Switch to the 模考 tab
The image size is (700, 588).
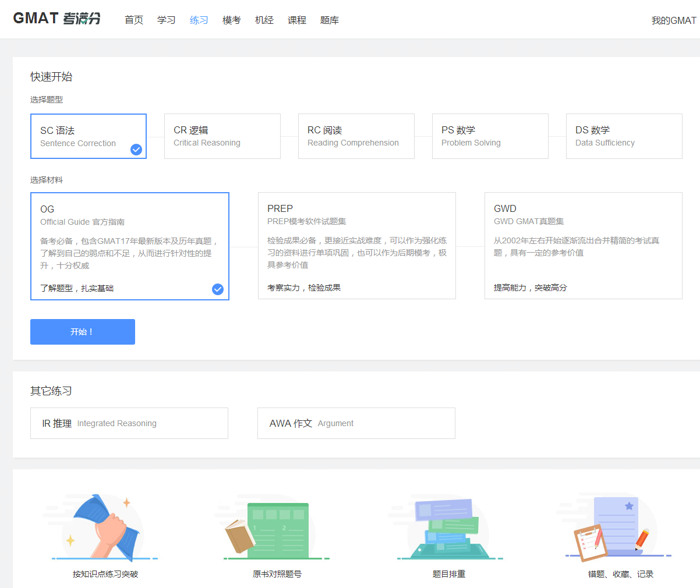coord(231,19)
